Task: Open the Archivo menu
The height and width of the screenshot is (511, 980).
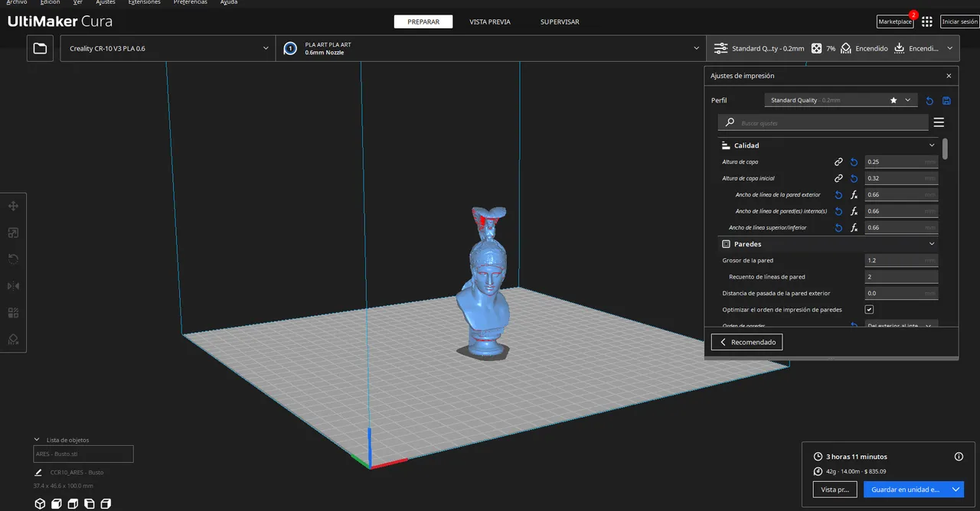Action: pyautogui.click(x=16, y=2)
